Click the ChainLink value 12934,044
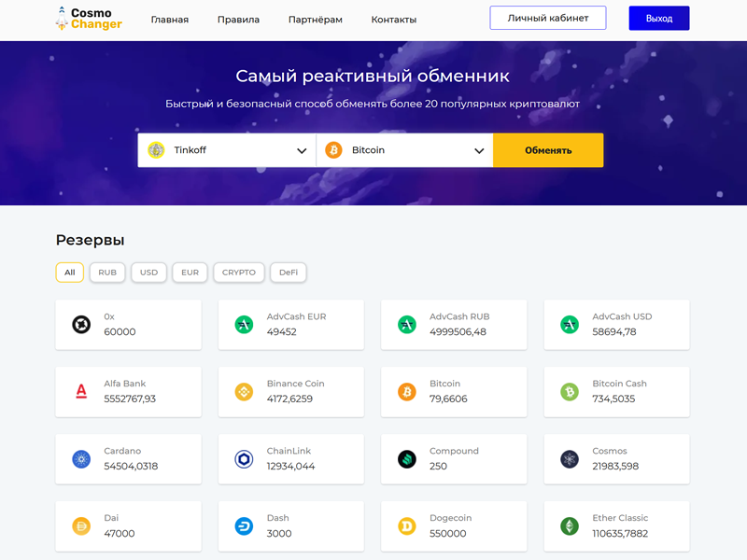 (x=290, y=466)
